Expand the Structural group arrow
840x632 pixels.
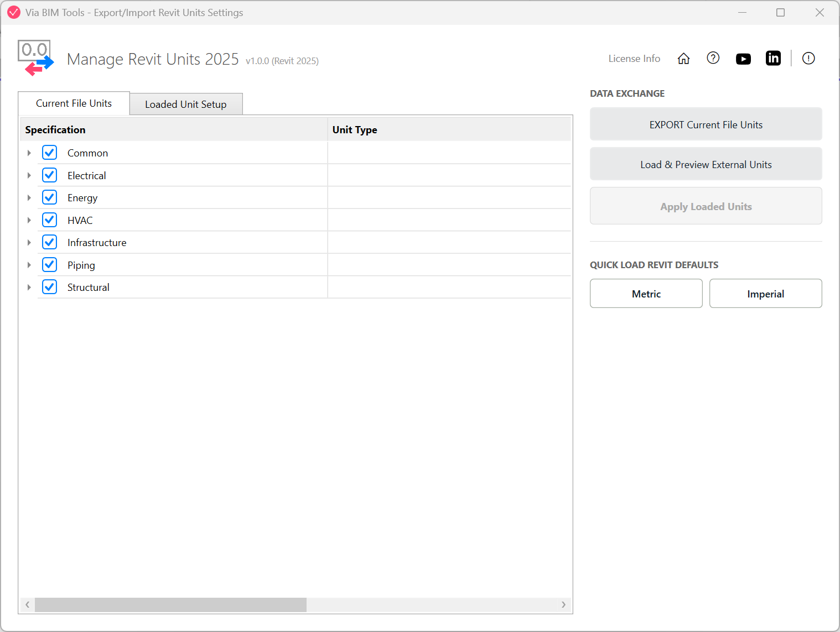(x=29, y=287)
